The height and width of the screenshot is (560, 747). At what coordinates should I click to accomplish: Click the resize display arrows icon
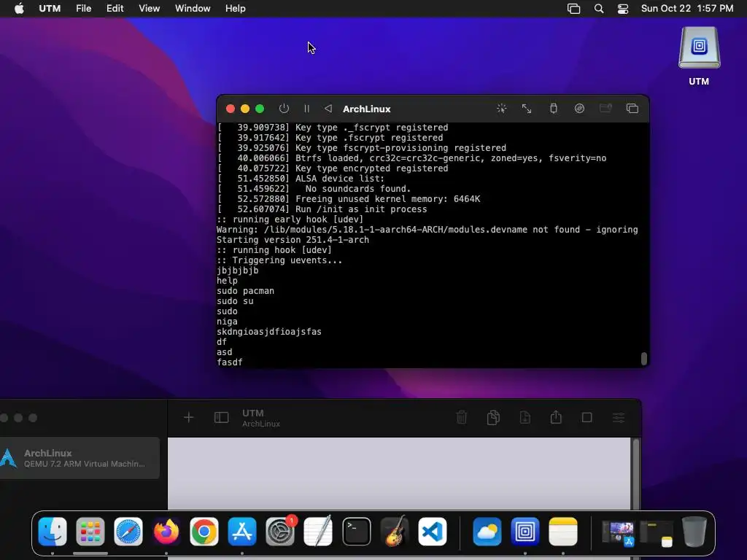click(x=527, y=109)
